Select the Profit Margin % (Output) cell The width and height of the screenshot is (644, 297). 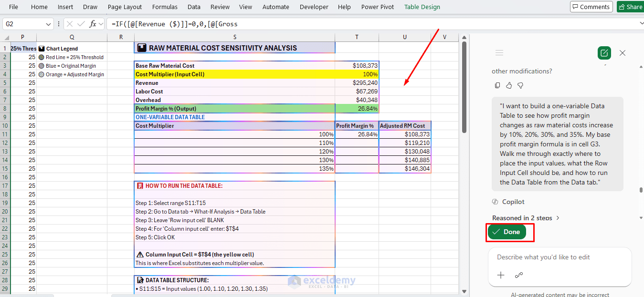235,109
